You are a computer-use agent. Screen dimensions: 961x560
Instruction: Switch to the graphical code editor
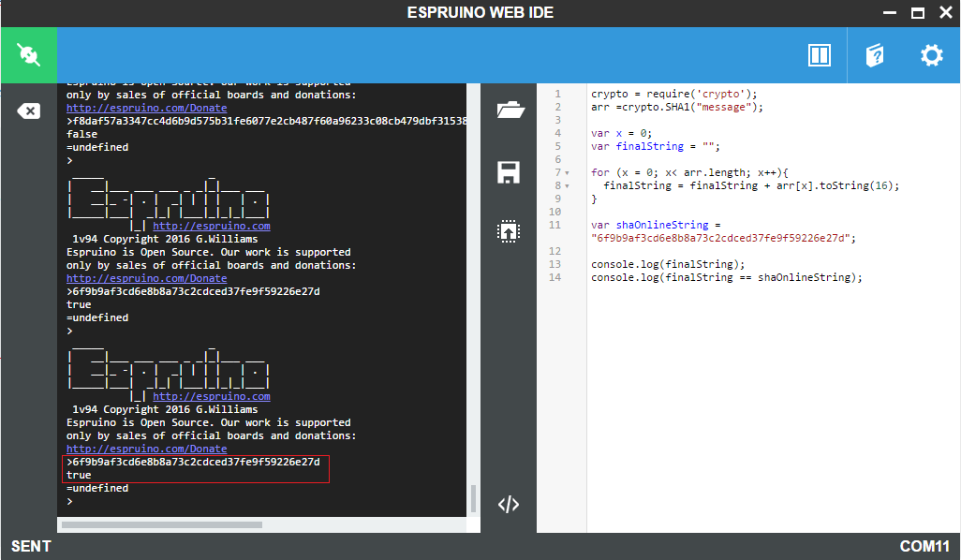coord(509,504)
